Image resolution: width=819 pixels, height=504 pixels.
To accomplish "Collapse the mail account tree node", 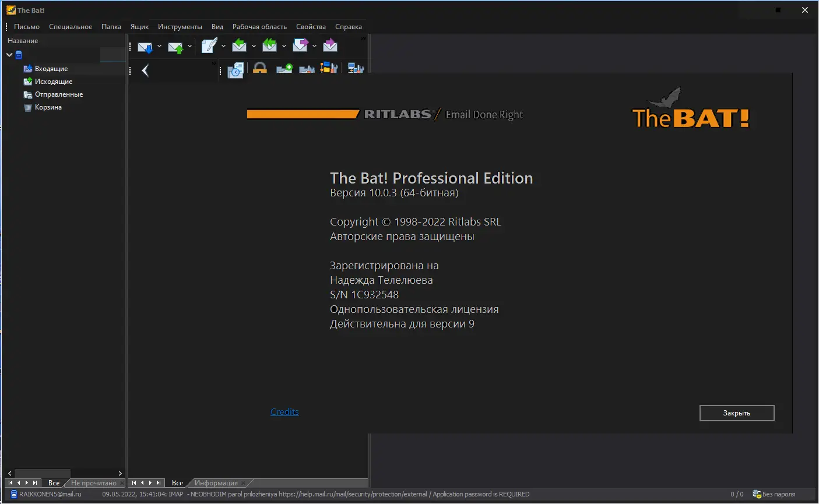I will coord(9,55).
